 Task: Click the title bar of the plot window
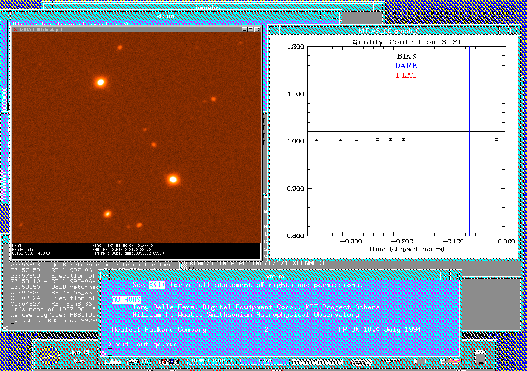393,31
